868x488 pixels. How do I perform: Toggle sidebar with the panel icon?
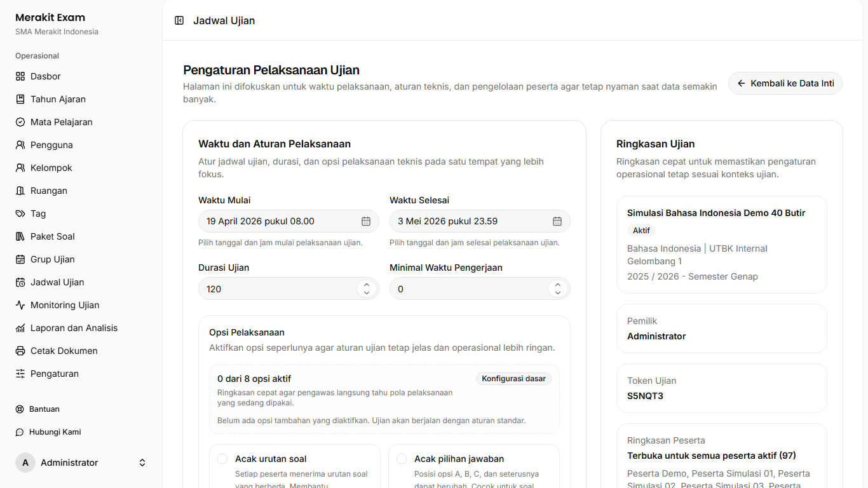(179, 20)
